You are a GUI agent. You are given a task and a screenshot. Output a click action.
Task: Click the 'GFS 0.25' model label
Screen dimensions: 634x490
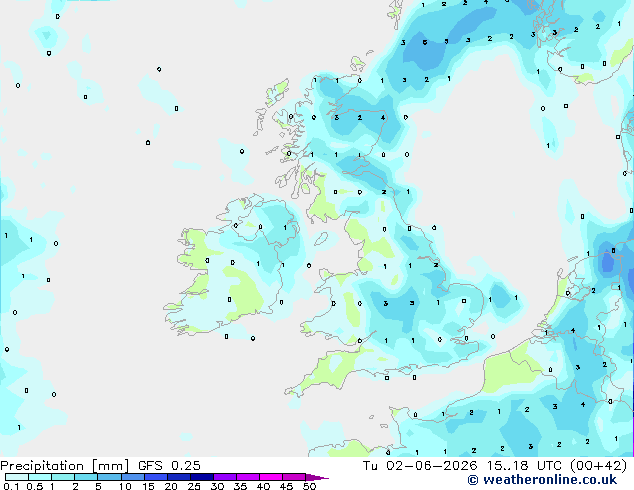coord(169,465)
